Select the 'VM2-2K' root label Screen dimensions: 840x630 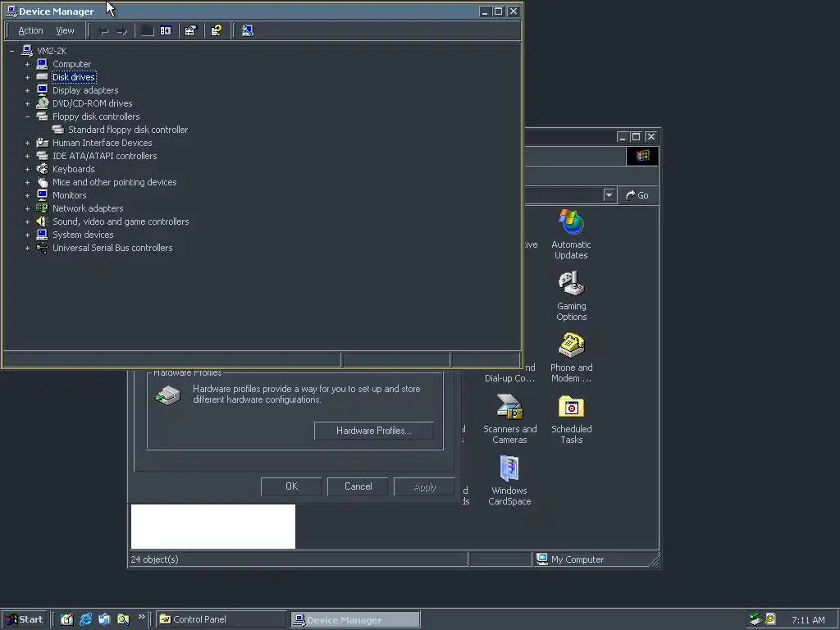click(x=52, y=51)
